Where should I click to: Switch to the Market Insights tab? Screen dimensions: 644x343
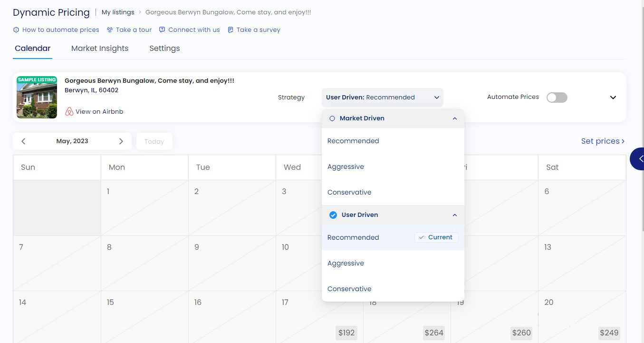(x=100, y=49)
